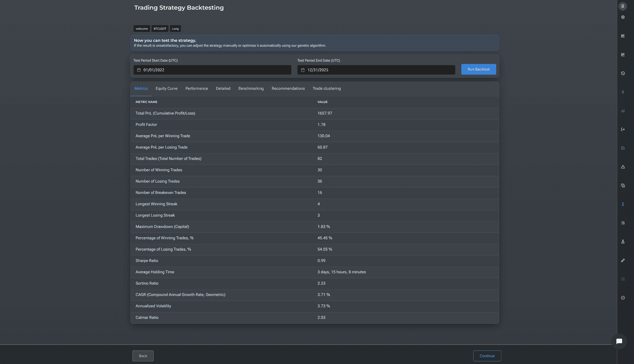Switch to the Equity Curve tab
The height and width of the screenshot is (364, 634).
pos(166,88)
